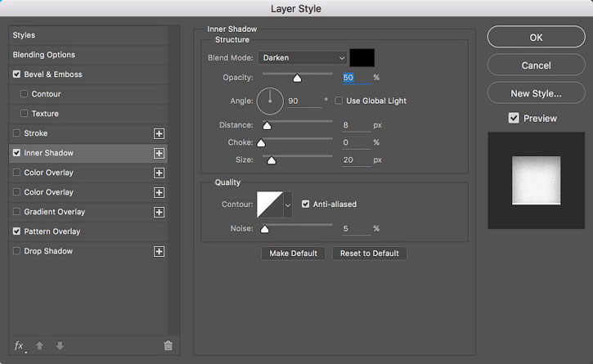Screen dimensions: 593x364
Task: Click the Make Default button
Action: coord(293,254)
